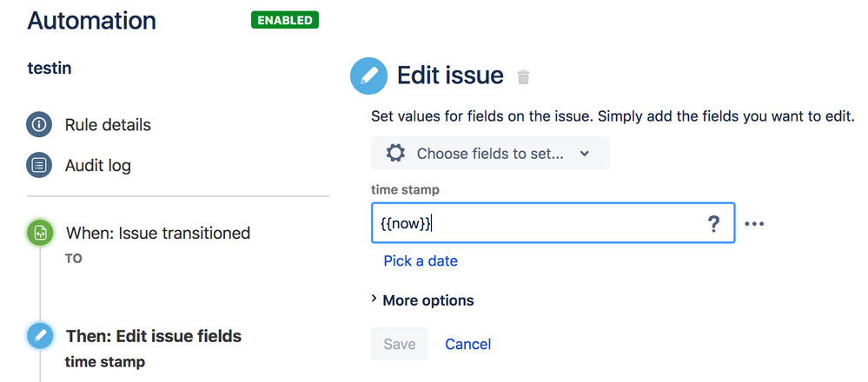Click the blue pencil icon beside Then
Image resolution: width=868 pixels, height=382 pixels.
point(40,336)
